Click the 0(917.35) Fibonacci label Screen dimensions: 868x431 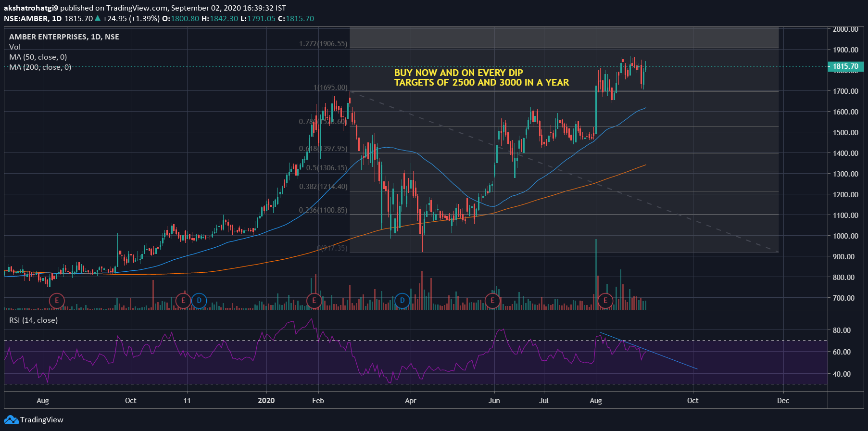click(332, 248)
